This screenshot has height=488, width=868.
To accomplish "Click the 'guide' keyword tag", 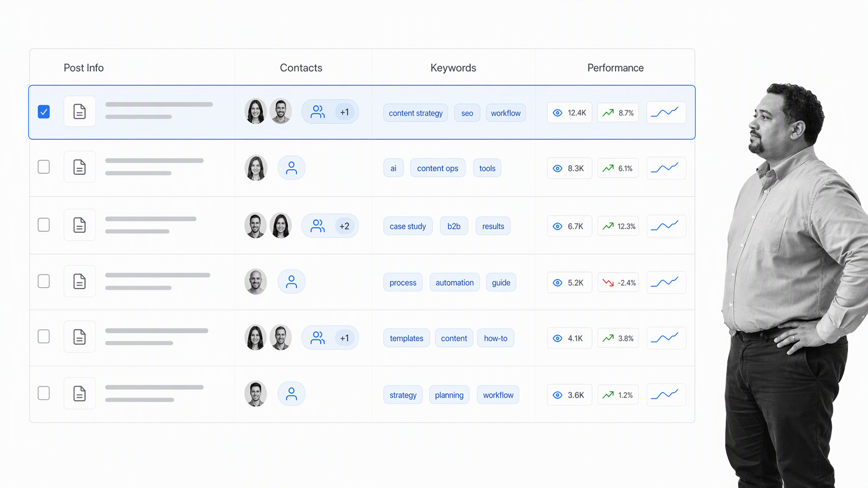I will click(501, 282).
